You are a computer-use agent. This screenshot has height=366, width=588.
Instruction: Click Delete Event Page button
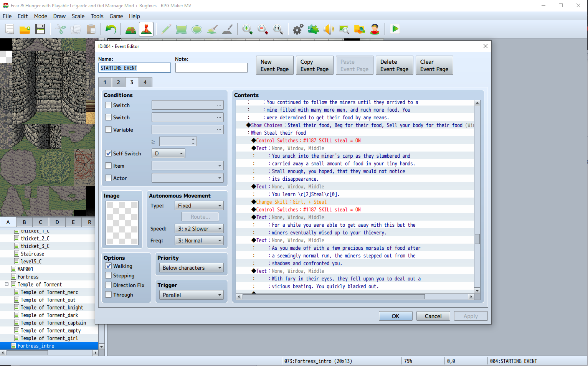395,65
